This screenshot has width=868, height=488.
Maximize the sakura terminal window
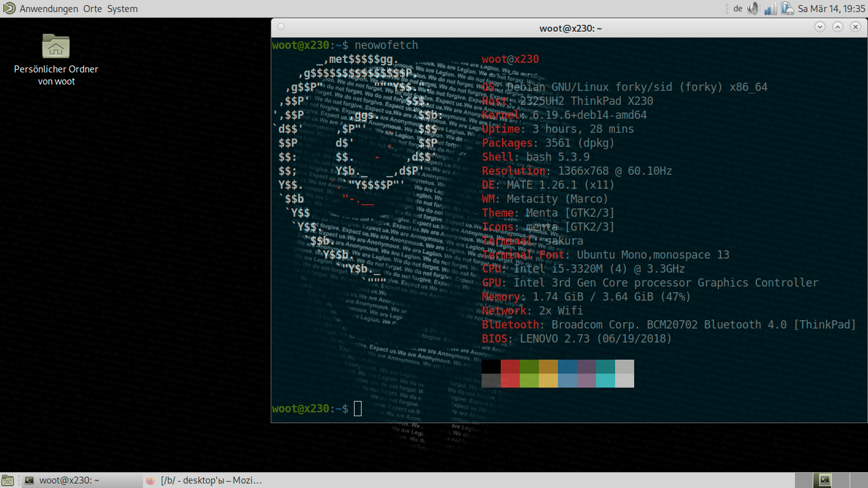[837, 27]
